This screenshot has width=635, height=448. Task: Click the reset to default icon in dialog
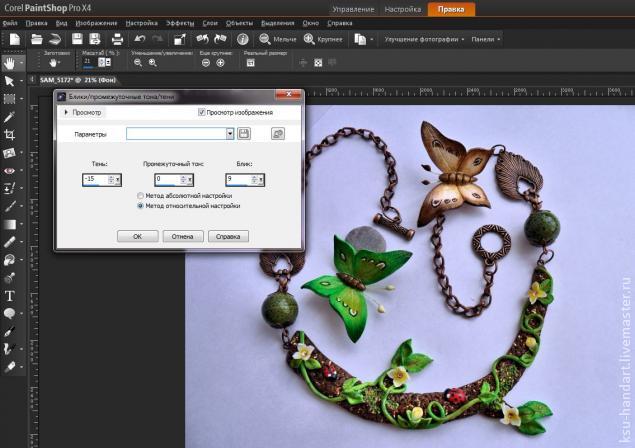click(278, 133)
